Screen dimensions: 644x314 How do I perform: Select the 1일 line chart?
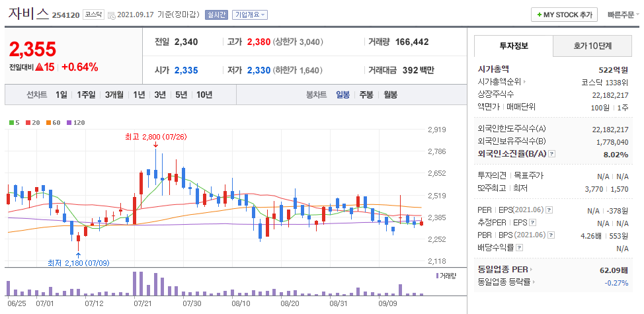tap(61, 95)
